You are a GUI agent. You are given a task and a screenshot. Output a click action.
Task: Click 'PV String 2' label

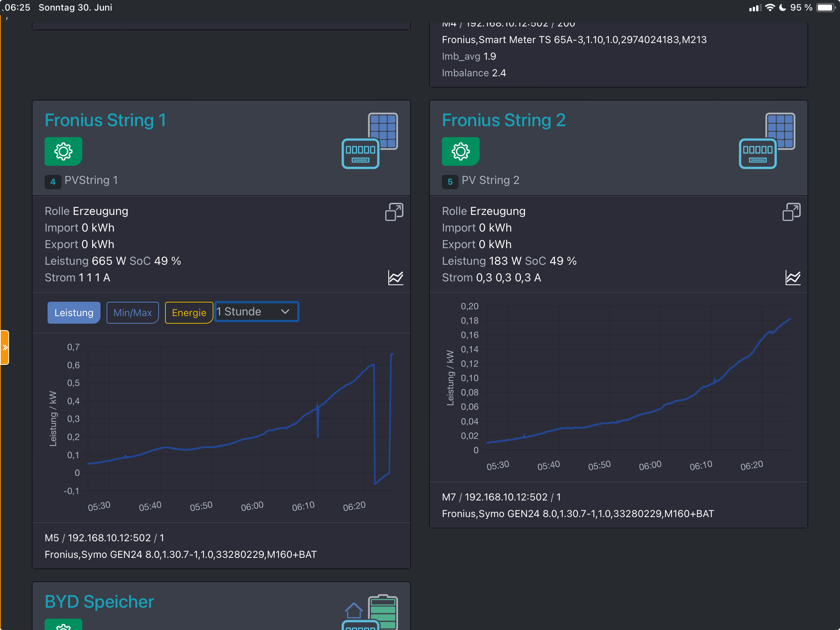pyautogui.click(x=490, y=180)
